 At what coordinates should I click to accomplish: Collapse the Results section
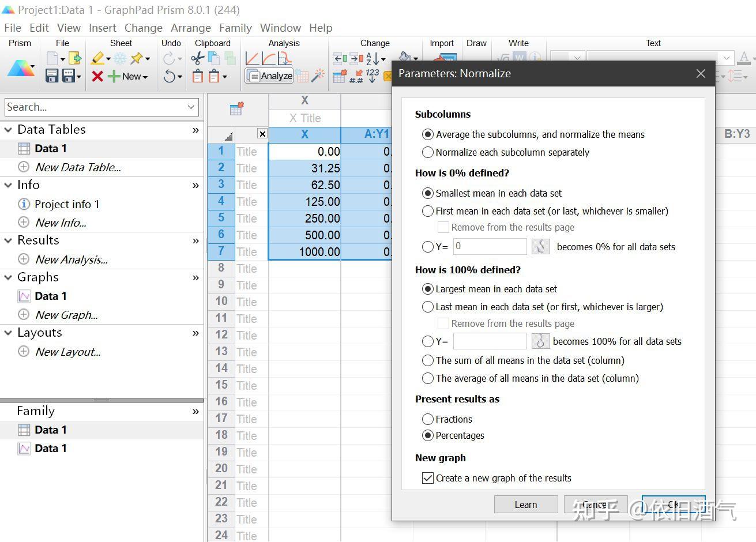click(x=8, y=240)
